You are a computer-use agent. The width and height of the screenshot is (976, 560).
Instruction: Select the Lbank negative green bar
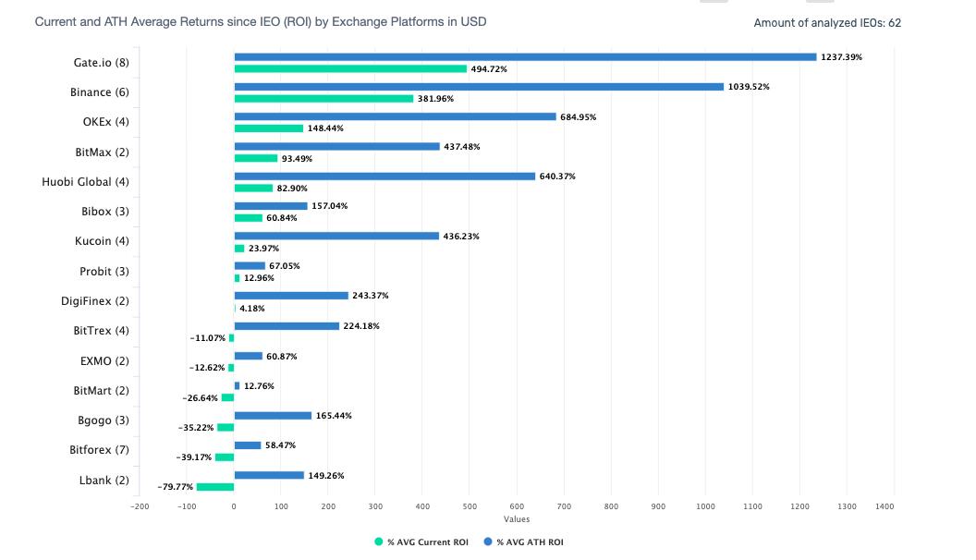pyautogui.click(x=215, y=488)
